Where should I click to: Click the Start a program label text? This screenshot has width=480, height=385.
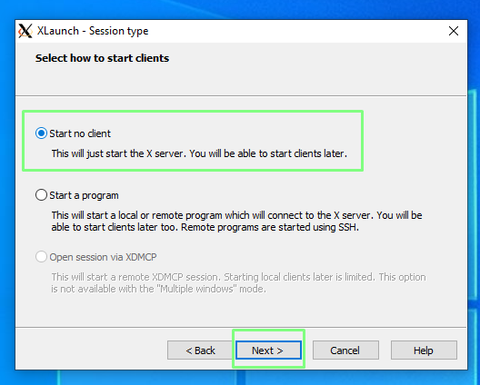pyautogui.click(x=84, y=195)
